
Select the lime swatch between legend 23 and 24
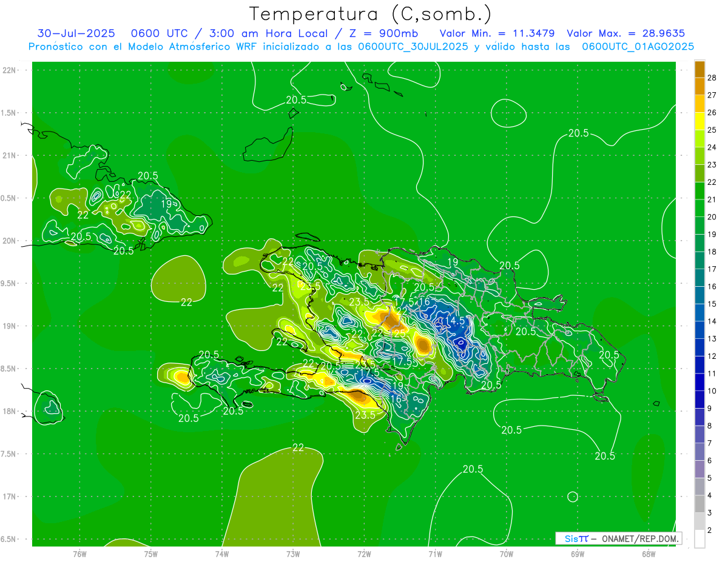pos(699,156)
